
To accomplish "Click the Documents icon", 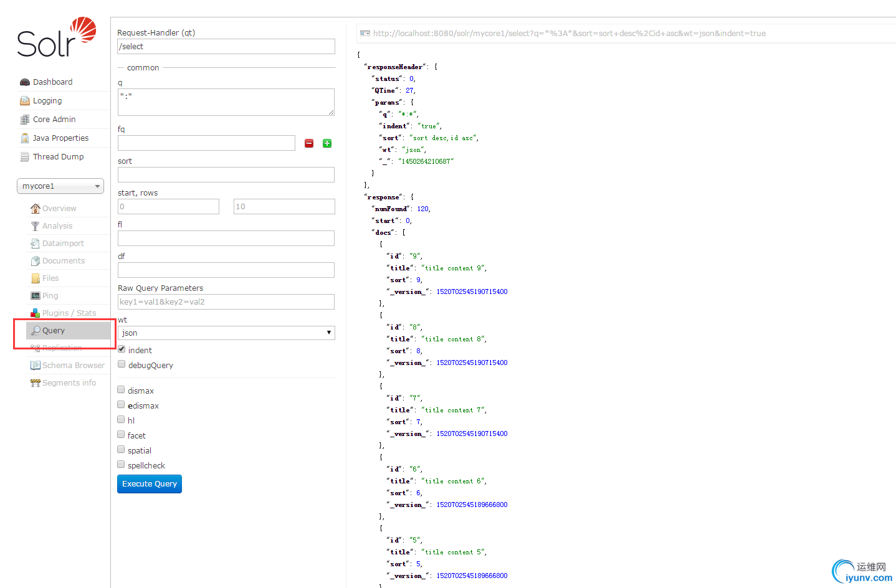I will 36,260.
